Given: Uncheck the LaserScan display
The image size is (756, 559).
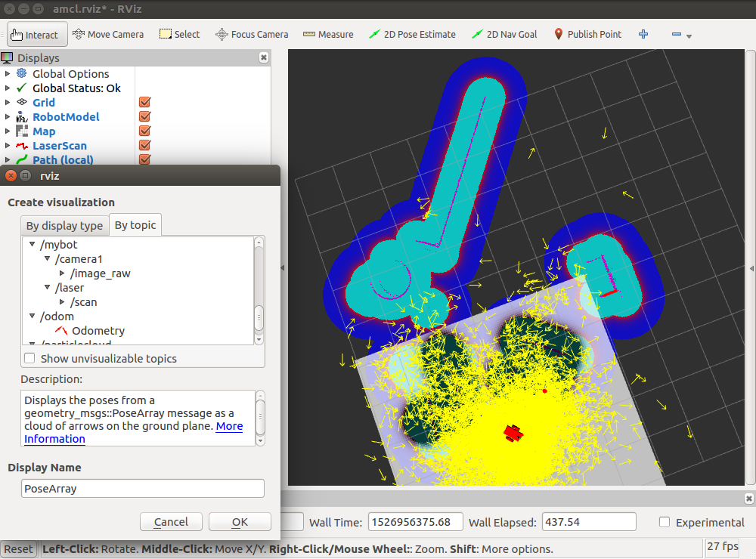Looking at the screenshot, I should [x=145, y=146].
